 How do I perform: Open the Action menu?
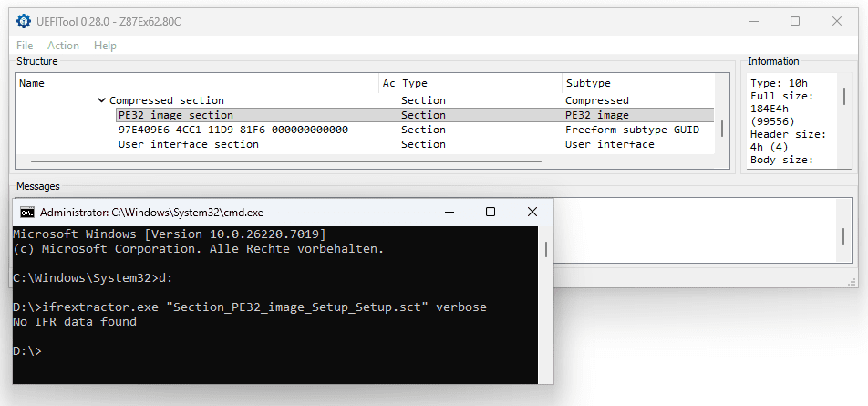coord(63,46)
